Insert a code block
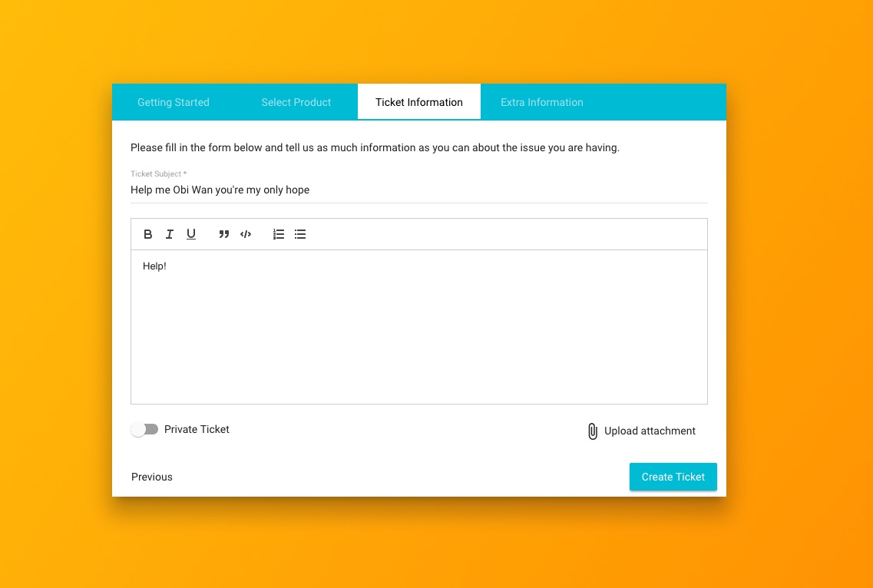 coord(246,234)
